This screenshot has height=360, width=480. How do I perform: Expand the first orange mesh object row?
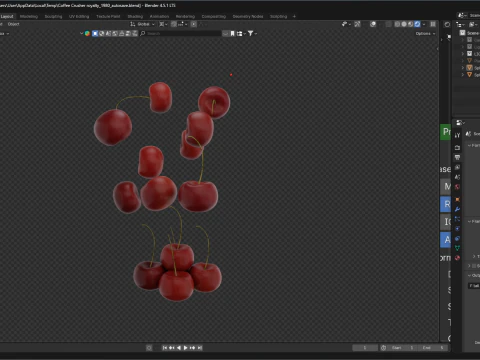pos(463,68)
